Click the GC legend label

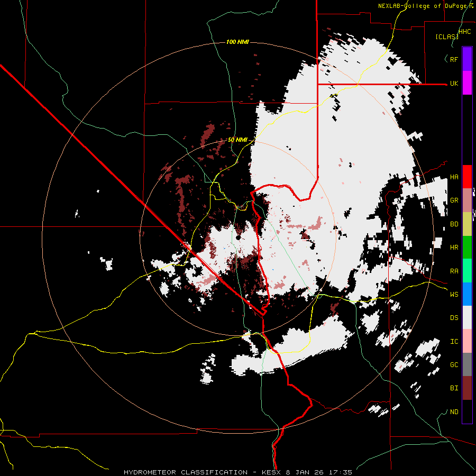(454, 365)
